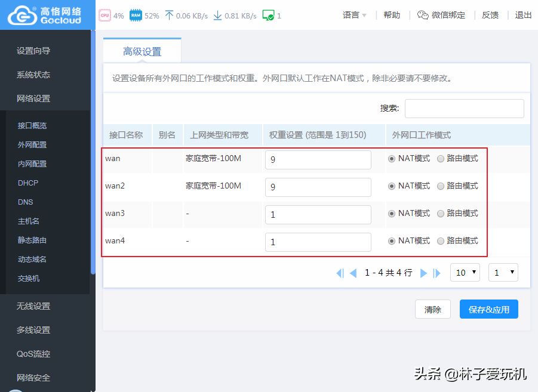
Task: Click the 保存&应用 button
Action: tap(488, 310)
